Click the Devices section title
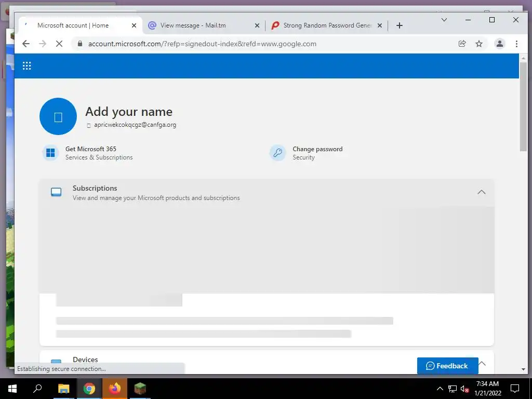The height and width of the screenshot is (399, 532). [85, 360]
